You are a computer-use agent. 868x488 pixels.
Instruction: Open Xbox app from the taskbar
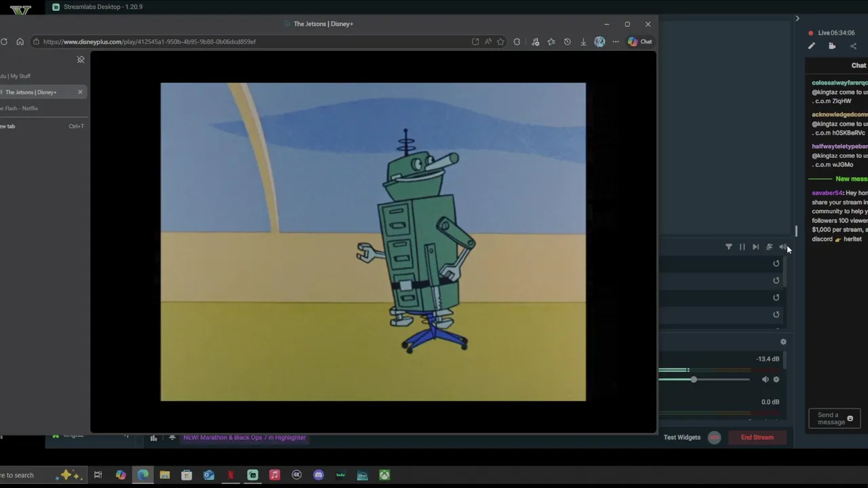[384, 475]
